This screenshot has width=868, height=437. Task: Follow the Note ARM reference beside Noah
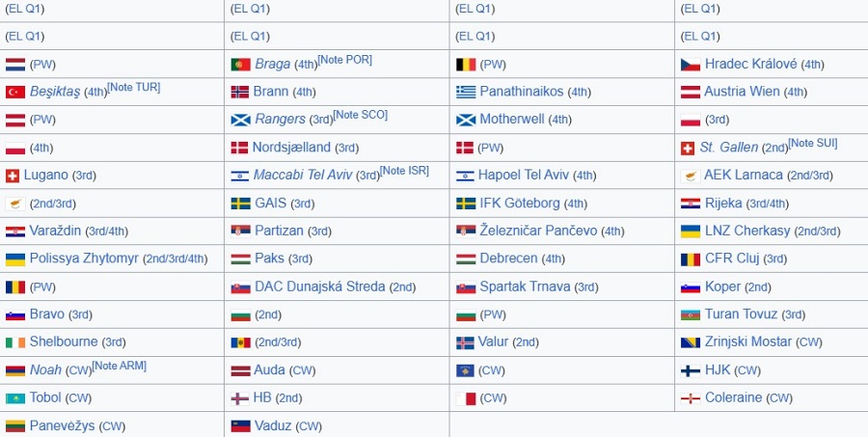tap(119, 366)
